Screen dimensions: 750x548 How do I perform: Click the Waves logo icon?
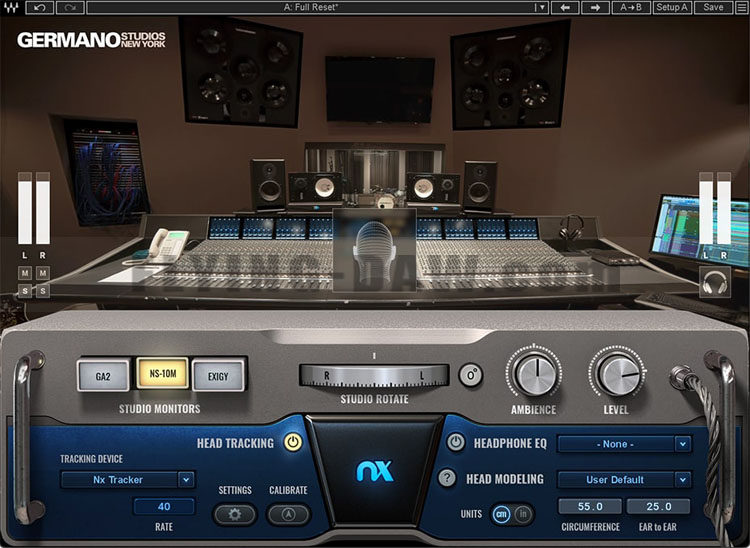11,7
